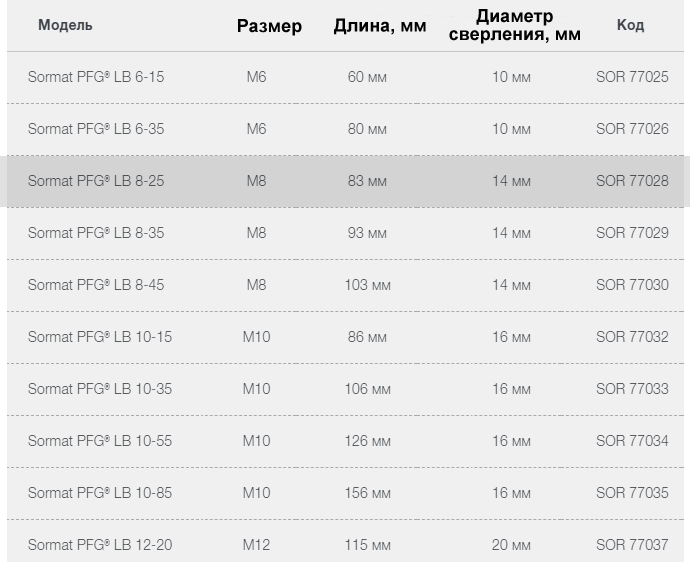
Task: Click the 'Длина, мм' column header
Action: [x=380, y=26]
